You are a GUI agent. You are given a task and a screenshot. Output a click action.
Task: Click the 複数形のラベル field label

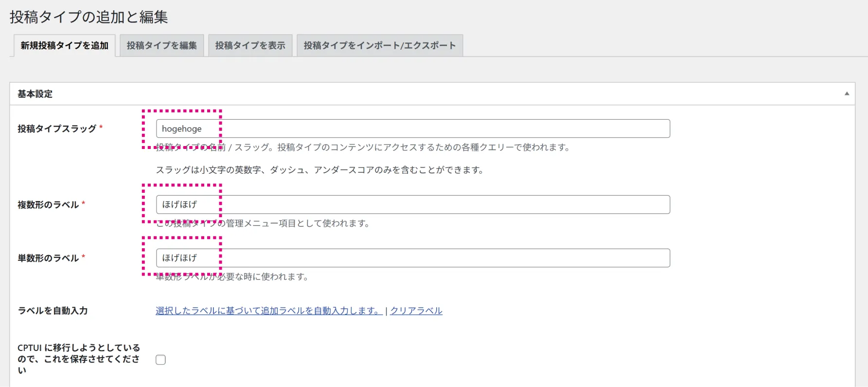pos(48,204)
